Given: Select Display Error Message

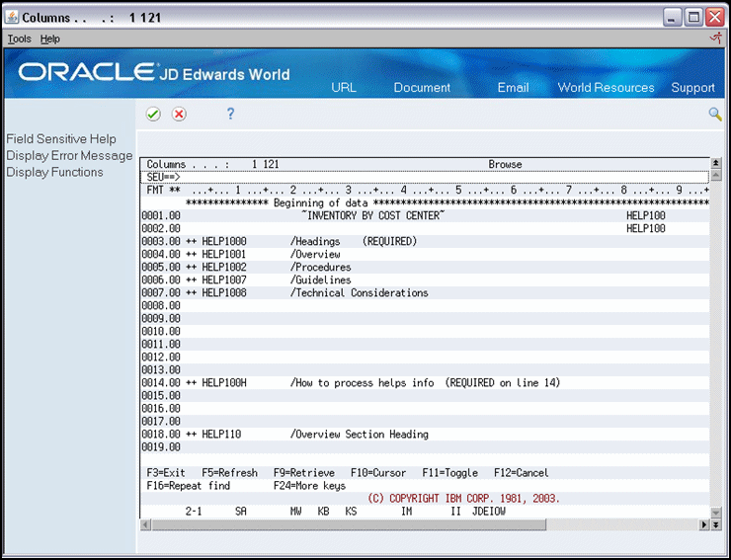Looking at the screenshot, I should [x=69, y=156].
